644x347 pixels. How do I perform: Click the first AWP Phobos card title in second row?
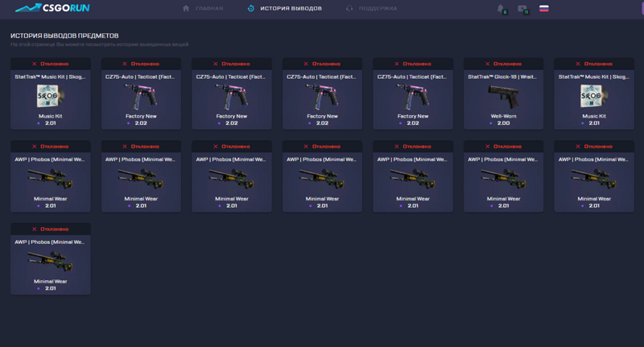pyautogui.click(x=50, y=159)
